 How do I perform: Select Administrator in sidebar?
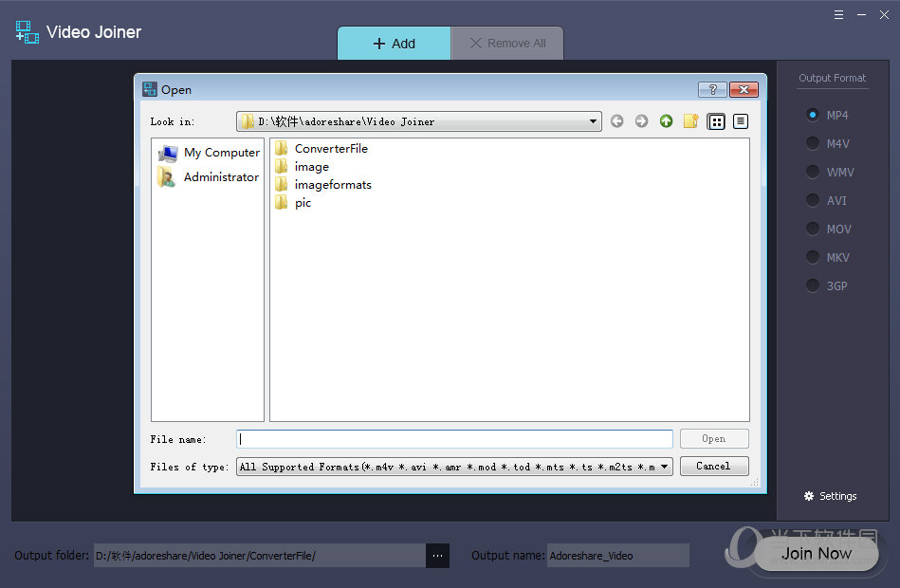click(208, 176)
